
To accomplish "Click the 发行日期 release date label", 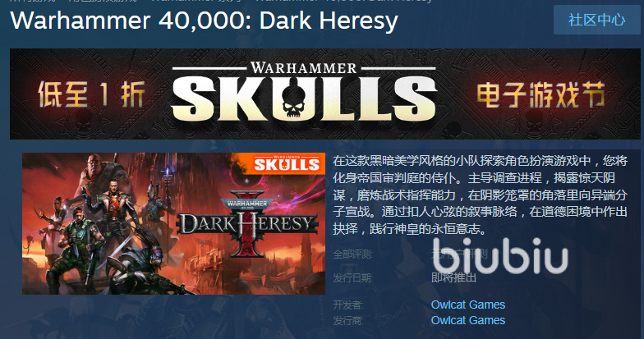I will click(353, 277).
